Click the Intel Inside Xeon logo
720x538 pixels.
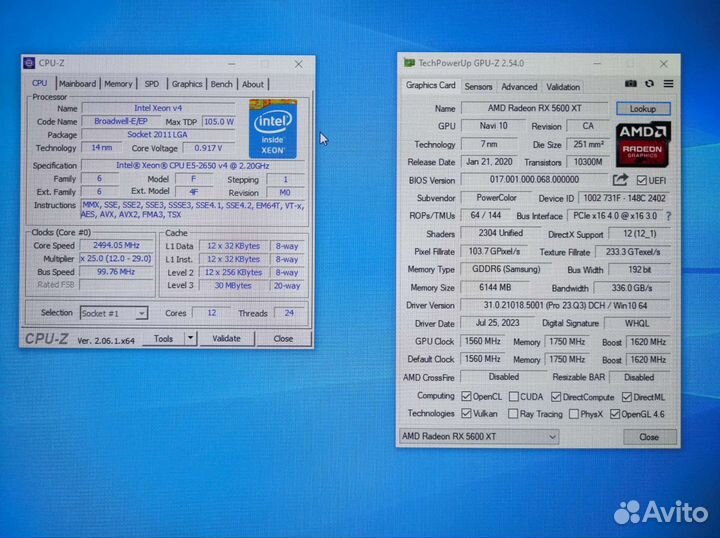pos(273,129)
